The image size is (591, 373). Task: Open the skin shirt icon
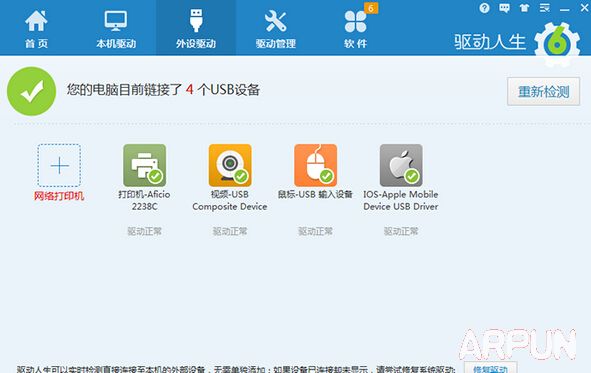[x=524, y=8]
